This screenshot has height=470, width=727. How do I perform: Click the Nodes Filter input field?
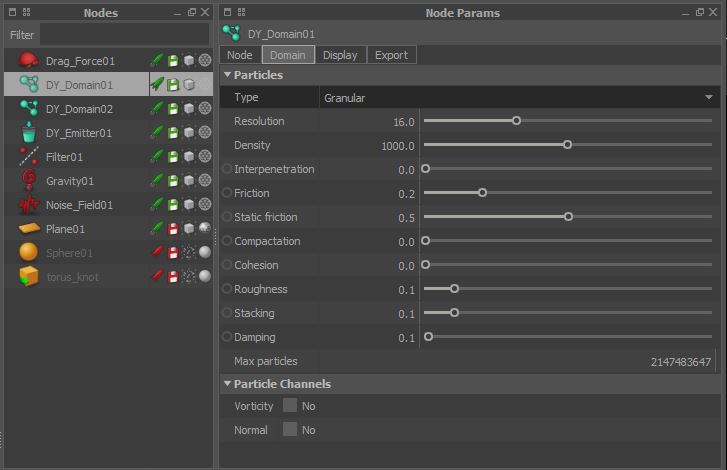tap(124, 35)
